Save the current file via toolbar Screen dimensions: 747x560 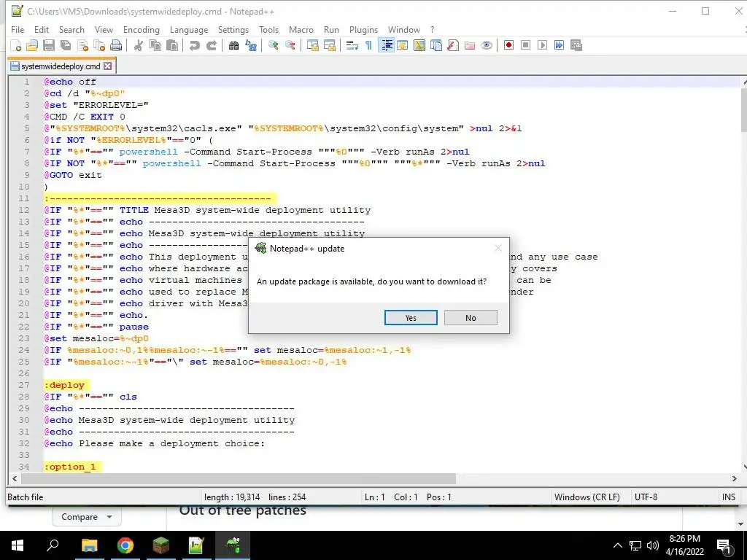49,45
